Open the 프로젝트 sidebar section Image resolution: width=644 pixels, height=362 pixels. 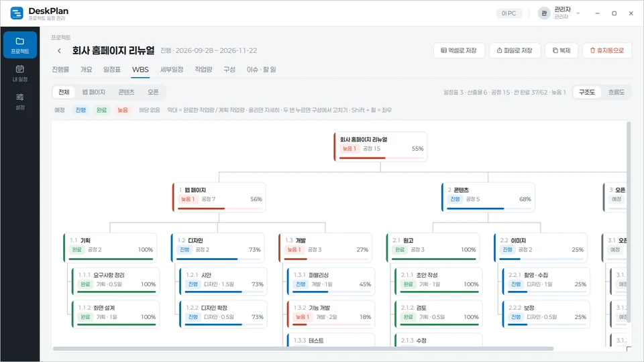coord(19,45)
